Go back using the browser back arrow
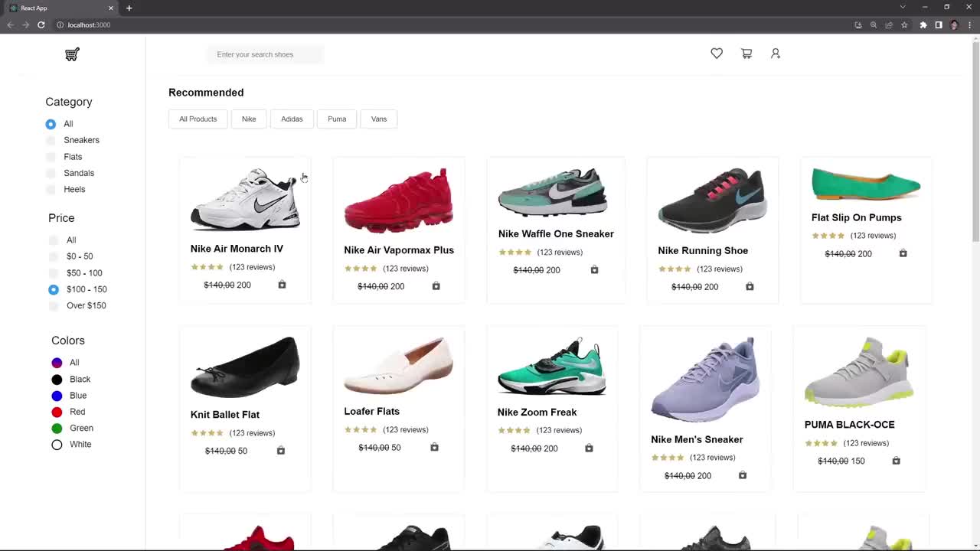This screenshot has width=980, height=551. tap(10, 24)
